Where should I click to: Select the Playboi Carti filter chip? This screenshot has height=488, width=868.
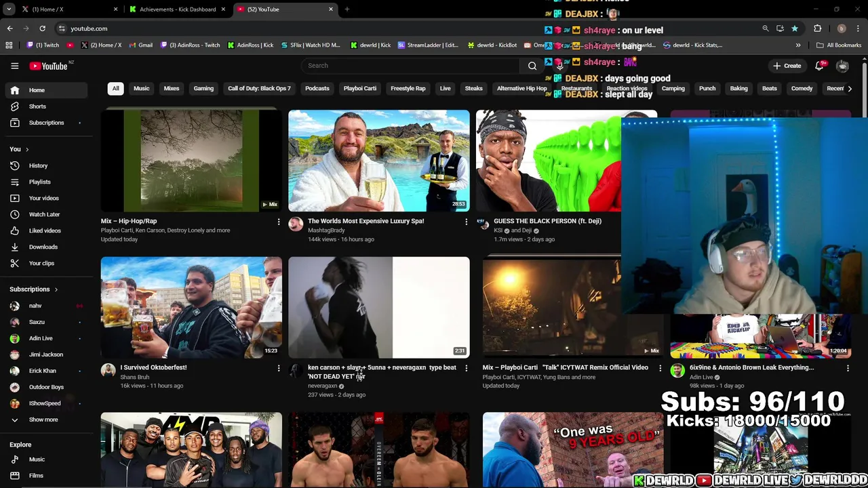[360, 88]
